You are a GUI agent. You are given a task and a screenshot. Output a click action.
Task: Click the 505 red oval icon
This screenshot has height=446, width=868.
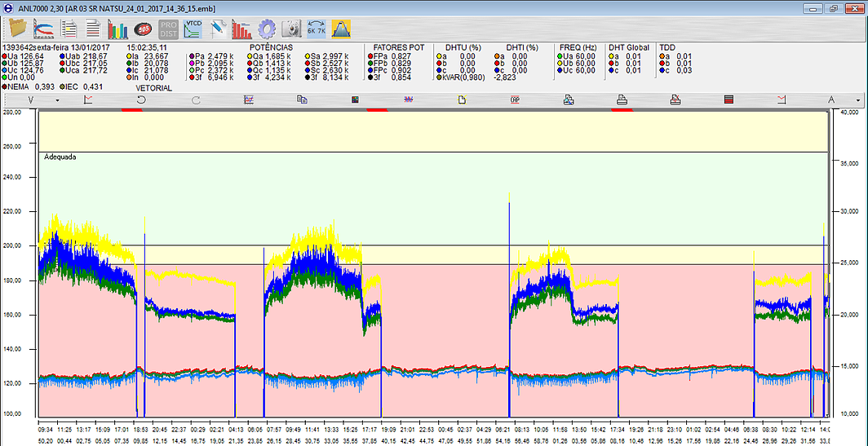tap(144, 29)
